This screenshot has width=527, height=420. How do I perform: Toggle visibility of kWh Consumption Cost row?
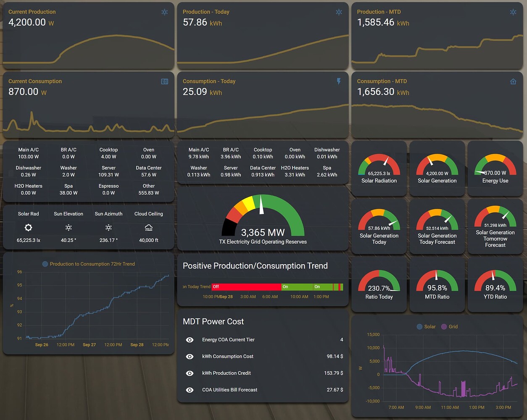tap(190, 356)
